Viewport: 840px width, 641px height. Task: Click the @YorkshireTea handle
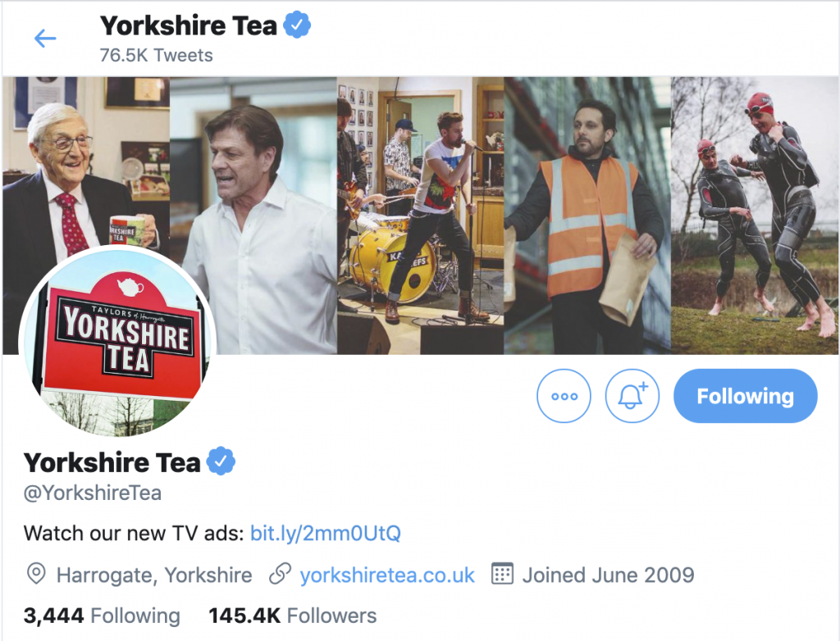pos(93,493)
